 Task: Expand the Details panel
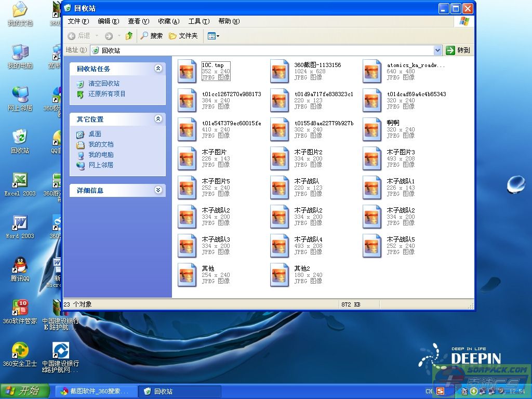tap(158, 190)
